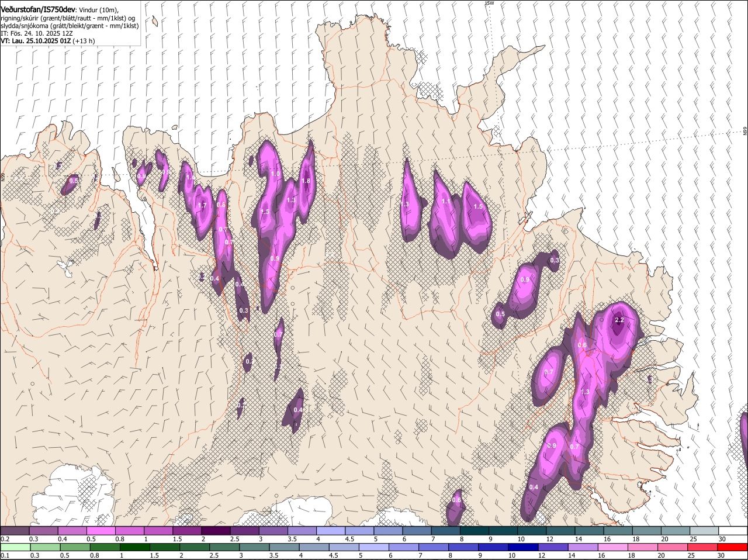Image resolution: width=748 pixels, height=560 pixels.
Task: Click the 'Vindur (10m)' text in the header
Action: pyautogui.click(x=99, y=11)
